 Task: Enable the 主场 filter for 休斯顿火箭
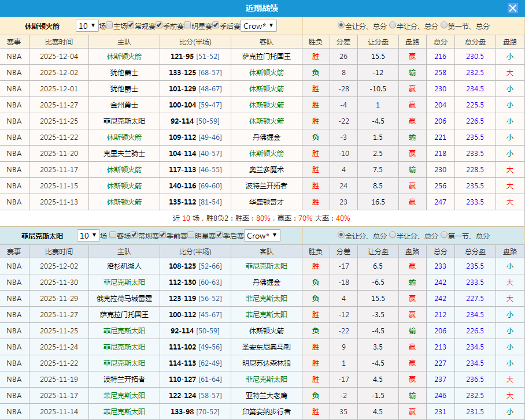[110, 25]
